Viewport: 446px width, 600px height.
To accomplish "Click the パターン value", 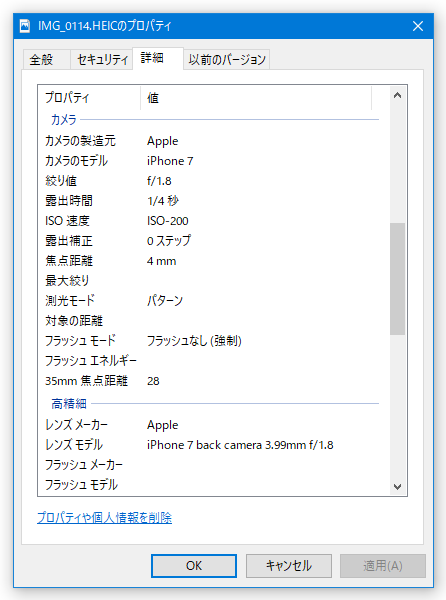I will click(165, 300).
